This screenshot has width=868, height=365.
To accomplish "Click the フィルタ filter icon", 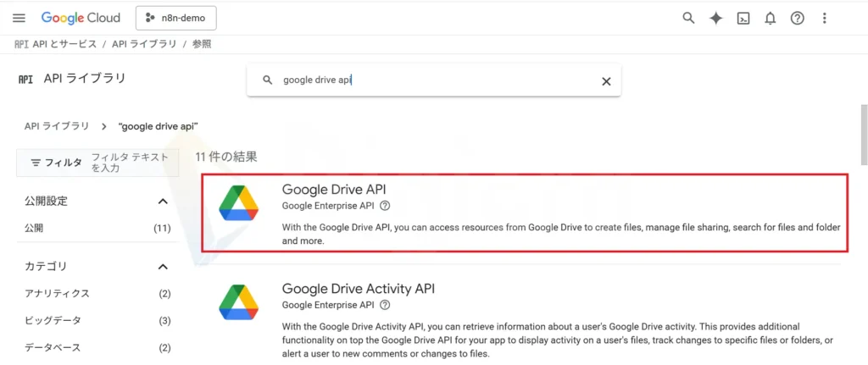I will click(x=36, y=163).
